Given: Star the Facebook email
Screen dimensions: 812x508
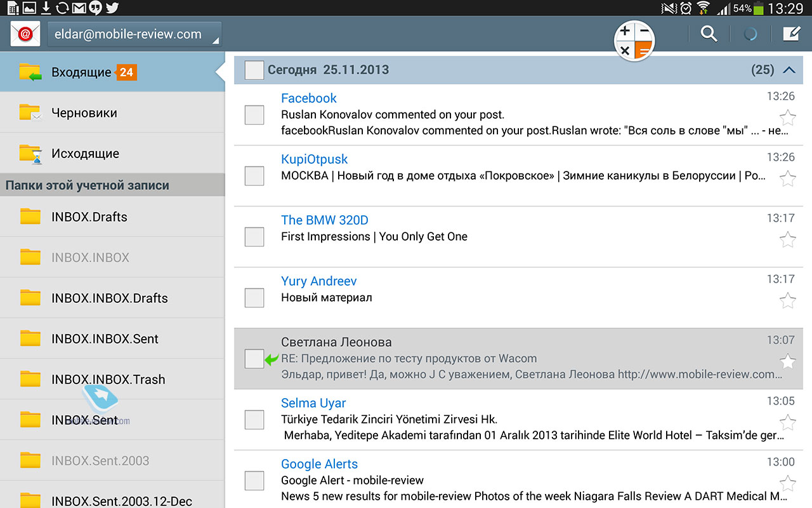Looking at the screenshot, I should 787,117.
